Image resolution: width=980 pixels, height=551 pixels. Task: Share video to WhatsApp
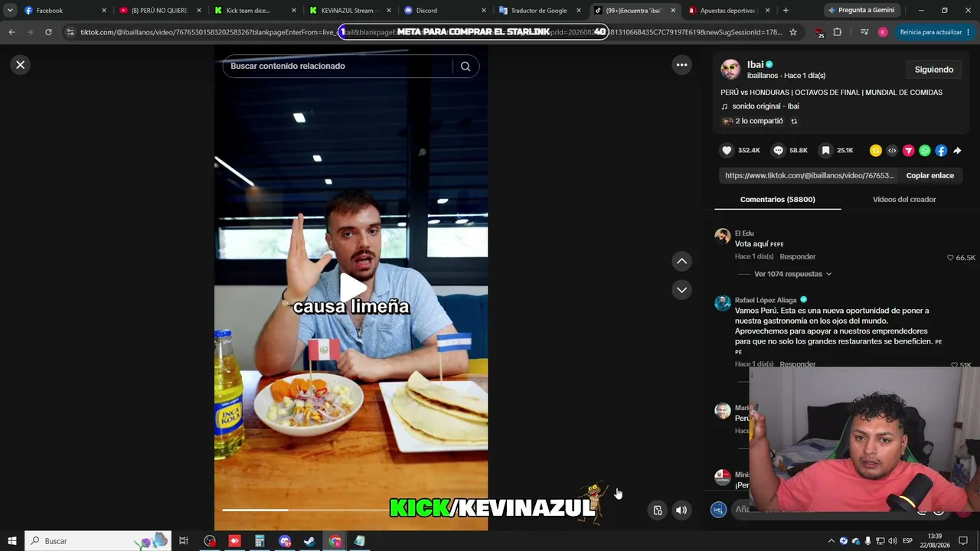(x=925, y=151)
